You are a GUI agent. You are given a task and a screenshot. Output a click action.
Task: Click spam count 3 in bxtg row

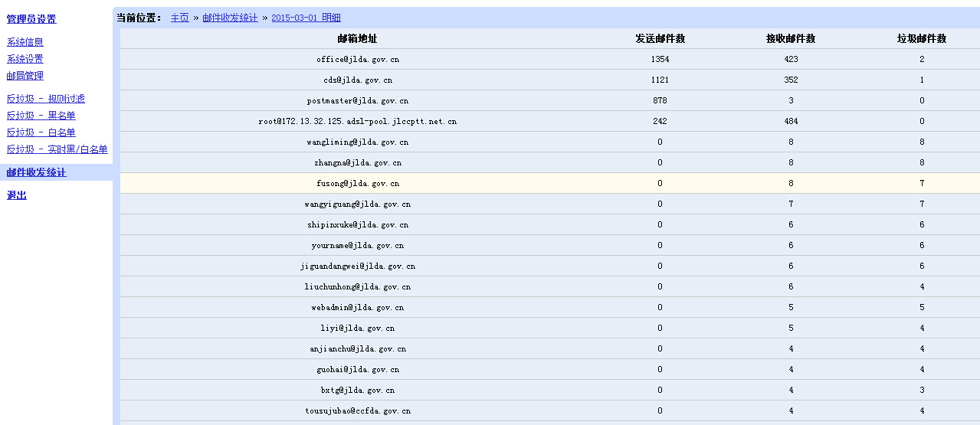(922, 391)
